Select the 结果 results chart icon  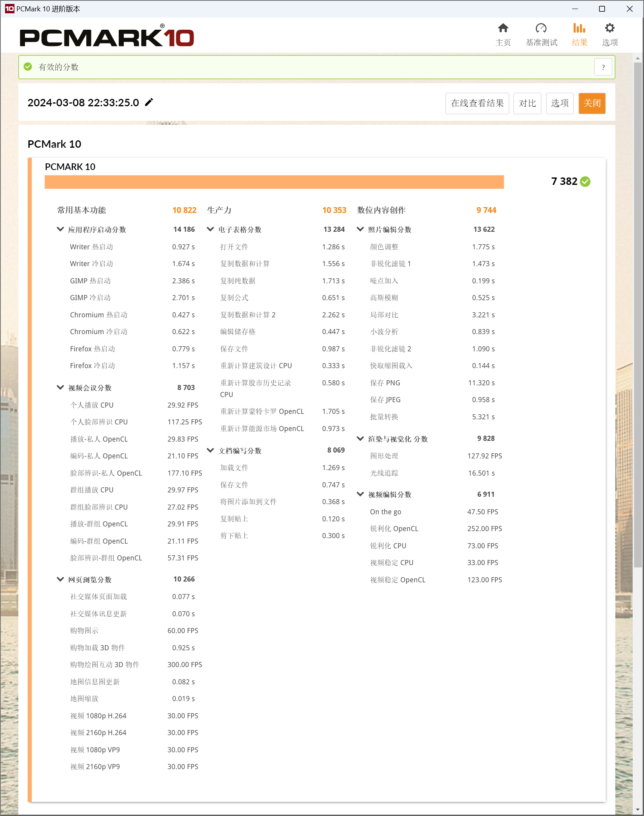pos(579,28)
